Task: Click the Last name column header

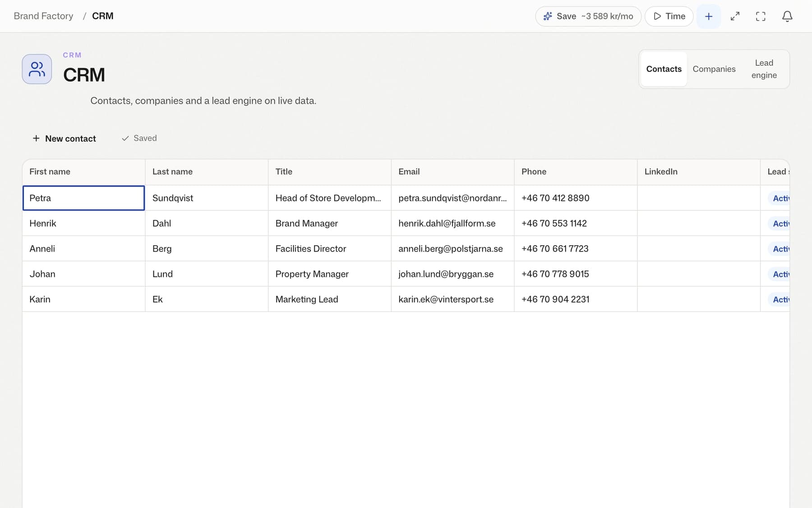Action: pyautogui.click(x=207, y=172)
